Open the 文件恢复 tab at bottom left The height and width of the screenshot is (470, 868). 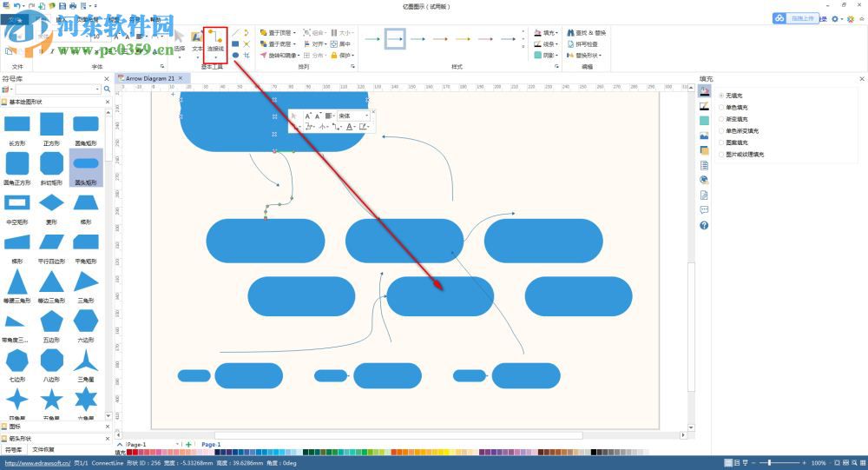pos(43,449)
